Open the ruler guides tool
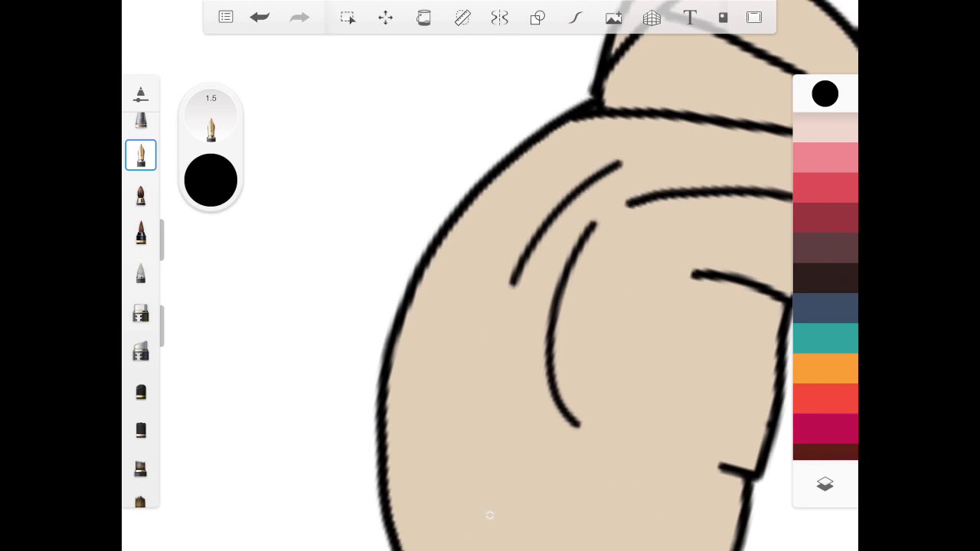The image size is (980, 551). pyautogui.click(x=462, y=17)
